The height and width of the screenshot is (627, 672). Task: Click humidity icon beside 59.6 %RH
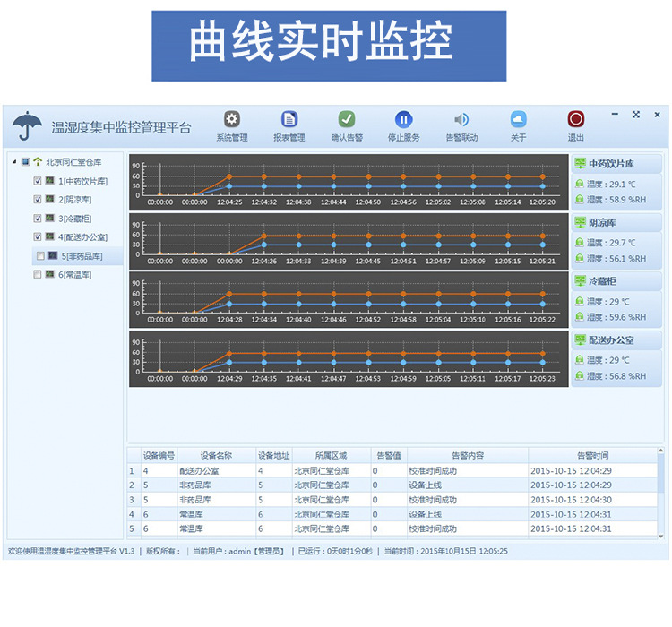pos(580,317)
